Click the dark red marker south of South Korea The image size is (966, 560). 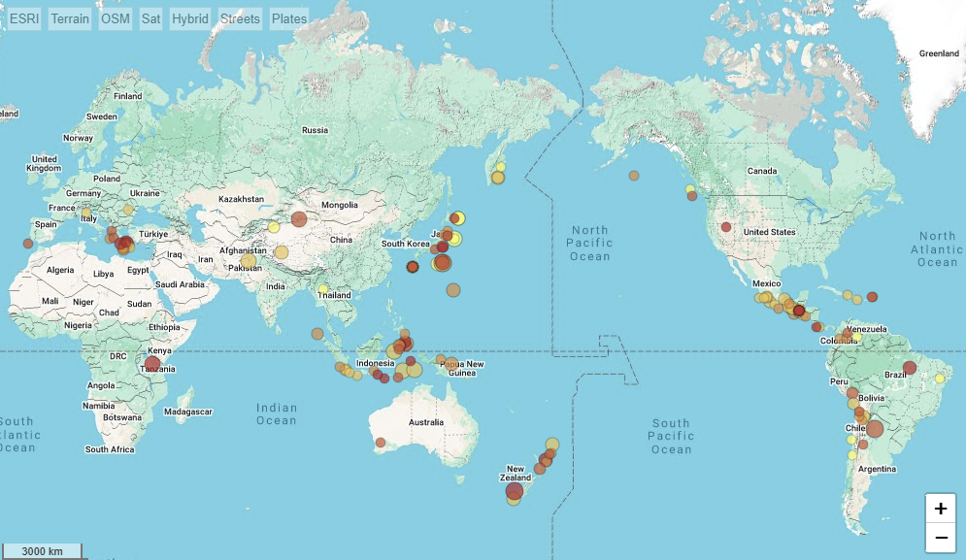click(413, 266)
